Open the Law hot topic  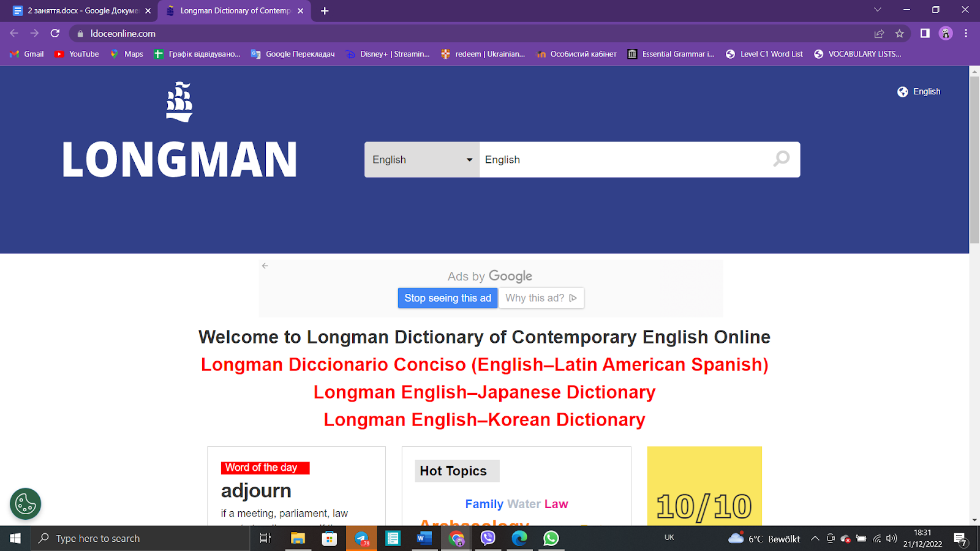(556, 504)
